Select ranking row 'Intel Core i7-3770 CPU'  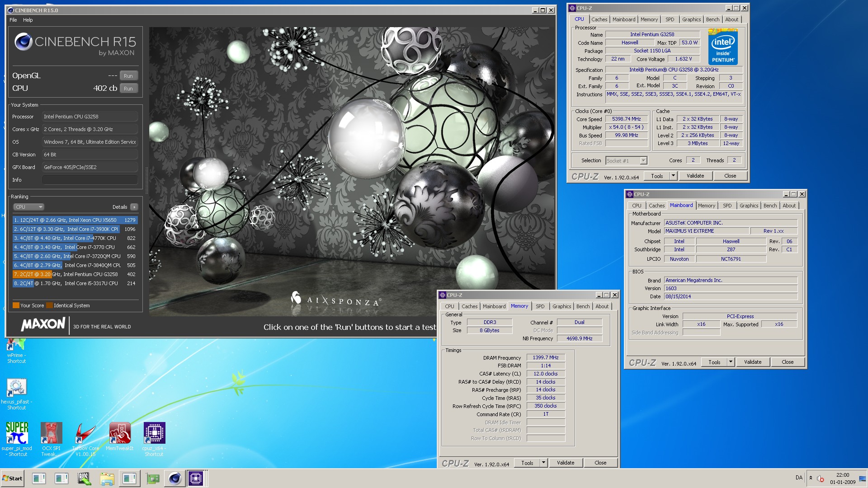tap(75, 247)
